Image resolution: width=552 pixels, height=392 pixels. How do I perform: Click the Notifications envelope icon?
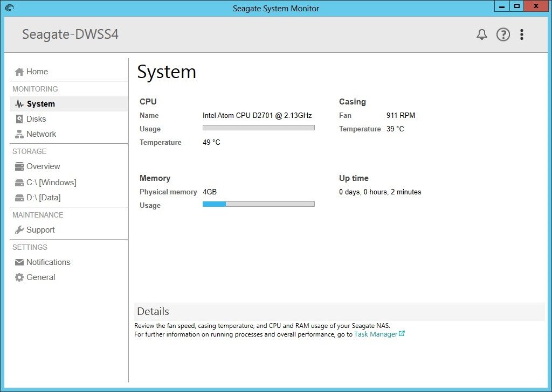tap(19, 262)
